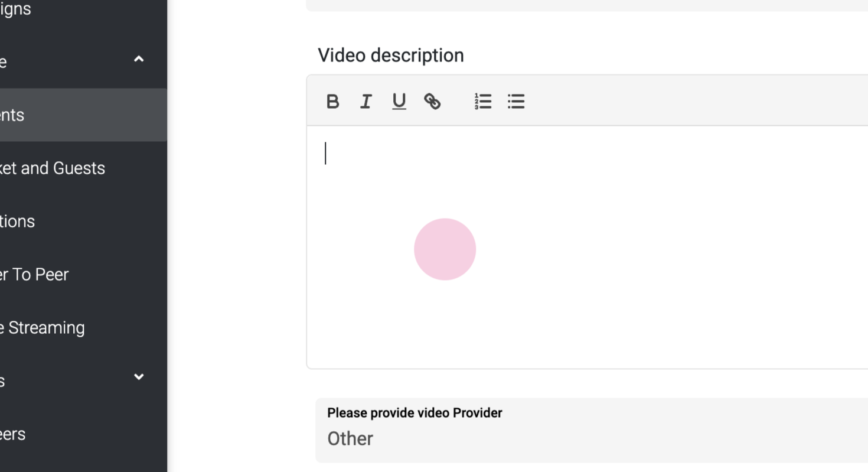Open the video Provider dropdown showing Other

click(x=590, y=438)
